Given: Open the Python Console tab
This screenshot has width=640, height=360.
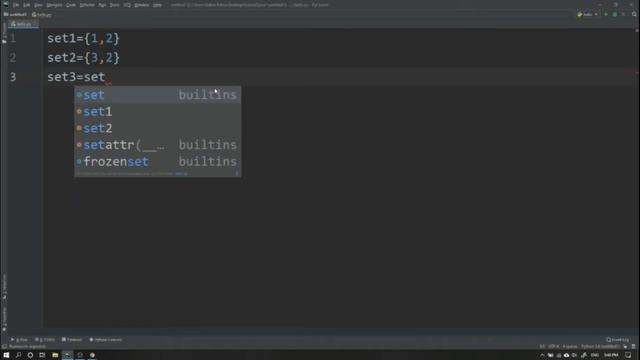Looking at the screenshot, I should pyautogui.click(x=106, y=340).
